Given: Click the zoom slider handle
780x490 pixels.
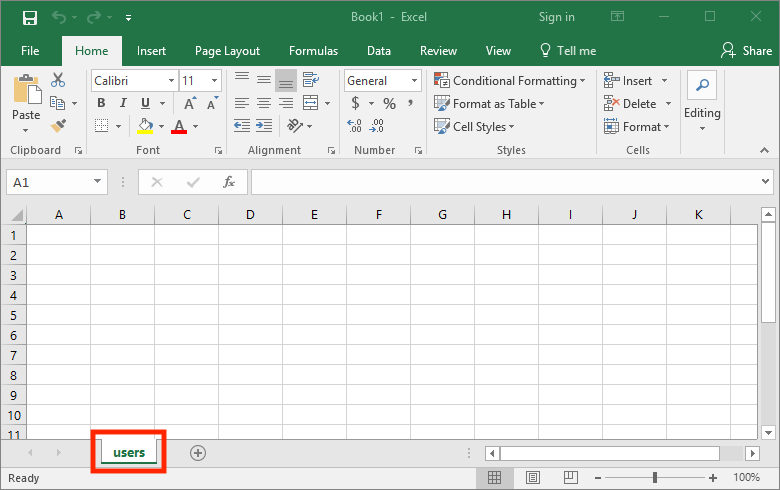Looking at the screenshot, I should point(655,478).
